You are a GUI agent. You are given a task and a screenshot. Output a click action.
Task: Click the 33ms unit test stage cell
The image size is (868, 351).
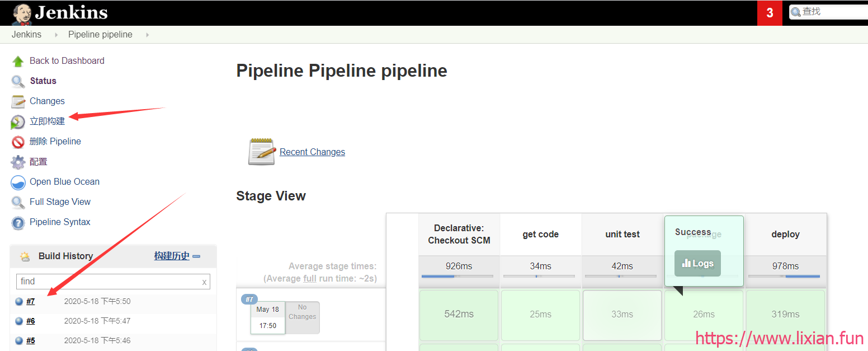622,315
